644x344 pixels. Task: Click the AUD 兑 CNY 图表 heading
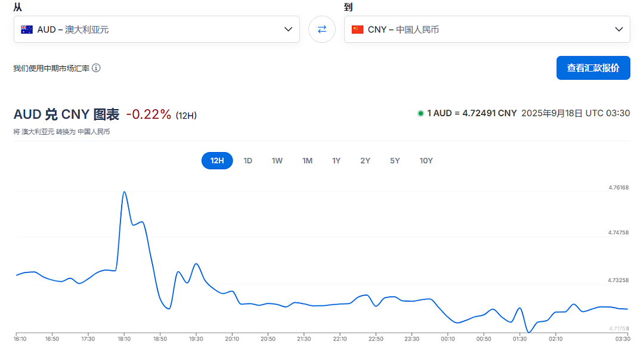point(67,114)
